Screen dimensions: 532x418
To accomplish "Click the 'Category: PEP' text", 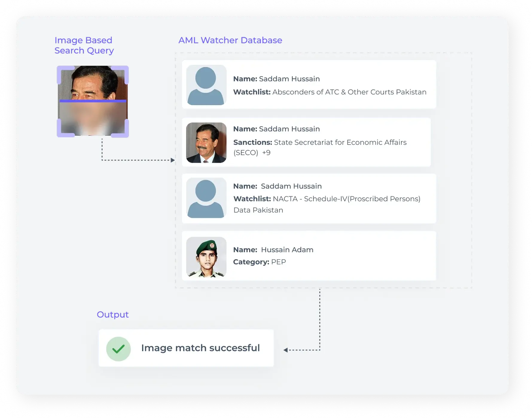I will 260,262.
